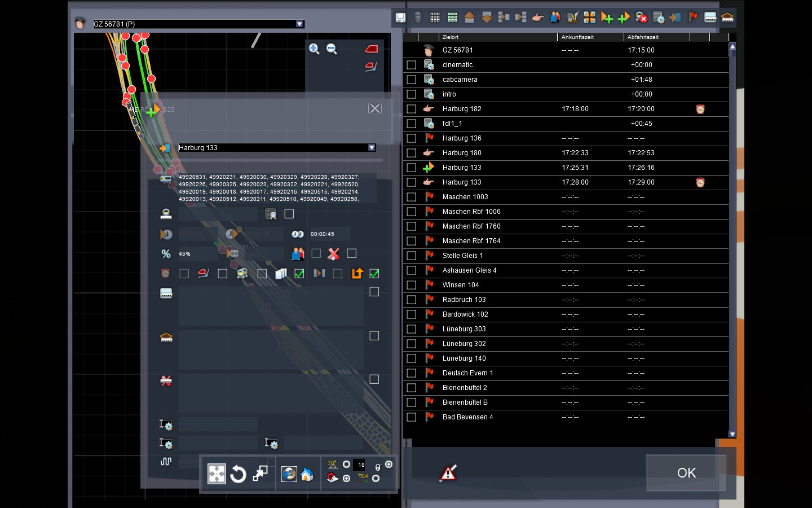The width and height of the screenshot is (812, 508).
Task: Click the OK button
Action: [686, 473]
